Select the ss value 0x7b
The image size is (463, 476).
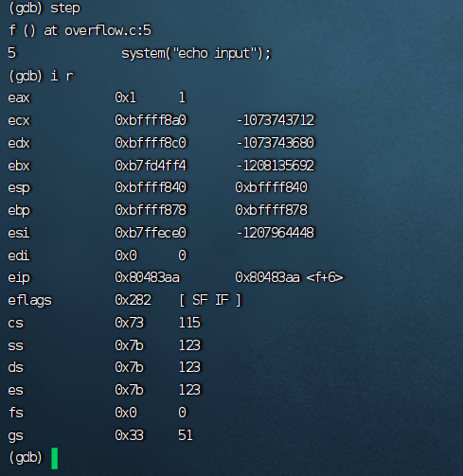click(x=129, y=345)
